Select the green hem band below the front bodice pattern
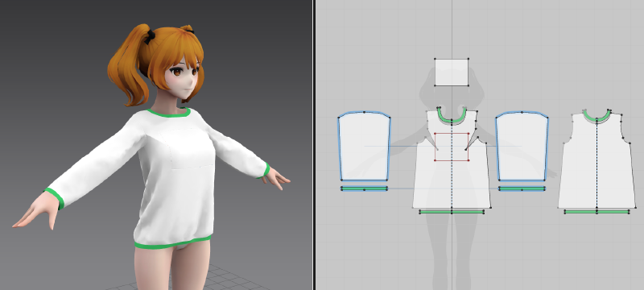 tap(452, 212)
